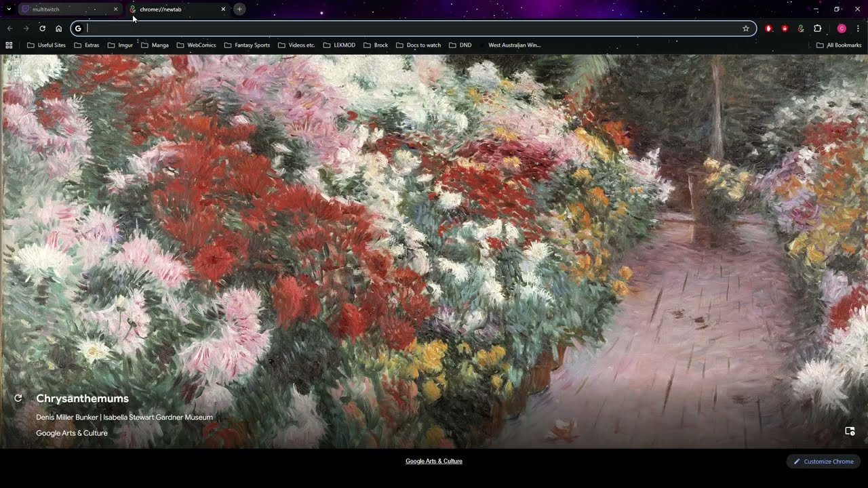Click the Customize Chrome button
The image size is (868, 488).
tap(823, 462)
